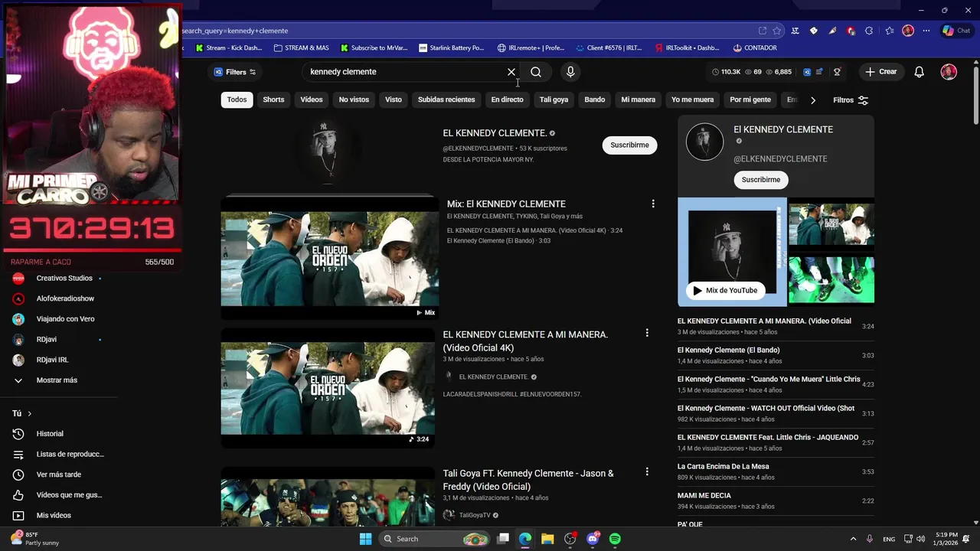The image size is (980, 551).
Task: Click the CONTADOR bookmark
Action: point(755,47)
